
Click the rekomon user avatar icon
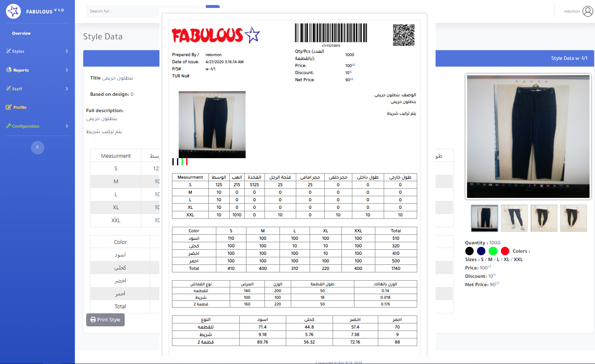point(587,11)
